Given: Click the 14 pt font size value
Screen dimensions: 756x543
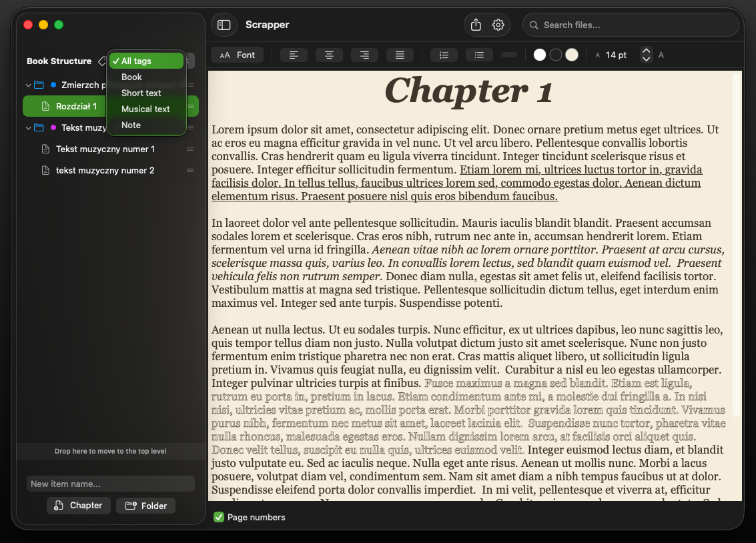Looking at the screenshot, I should (x=616, y=55).
